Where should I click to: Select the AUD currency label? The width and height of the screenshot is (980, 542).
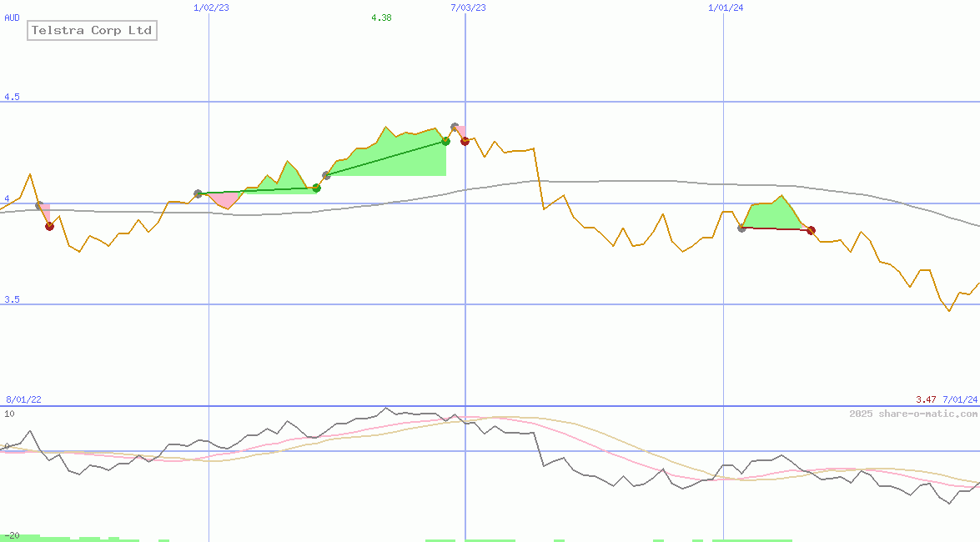(x=12, y=18)
